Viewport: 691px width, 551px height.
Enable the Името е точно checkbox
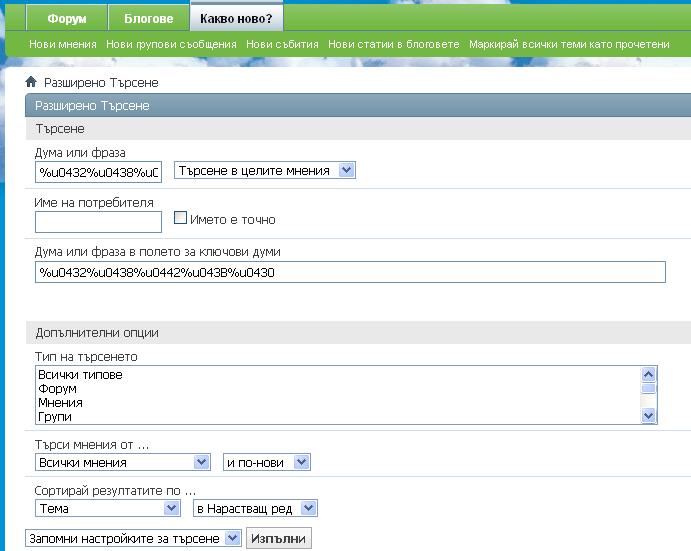(181, 218)
